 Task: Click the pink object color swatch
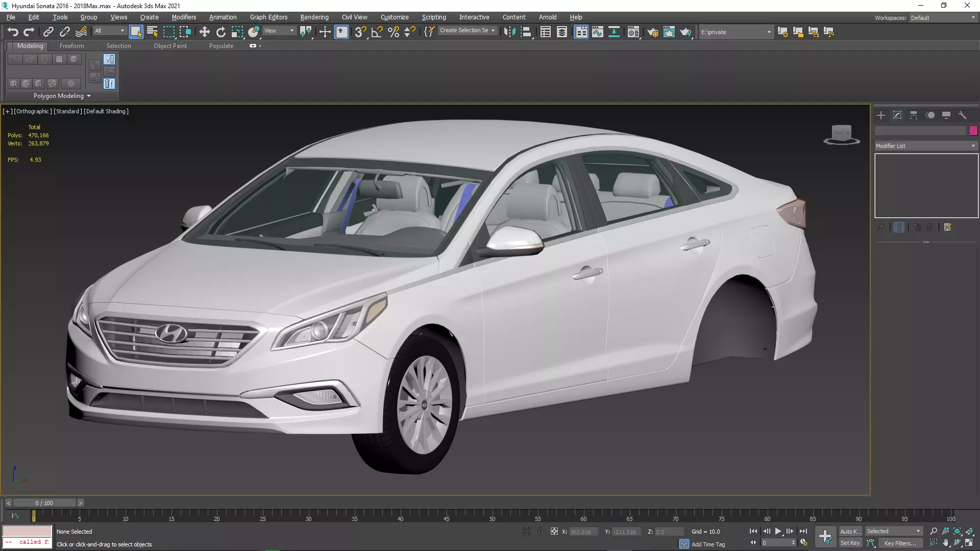(x=973, y=131)
